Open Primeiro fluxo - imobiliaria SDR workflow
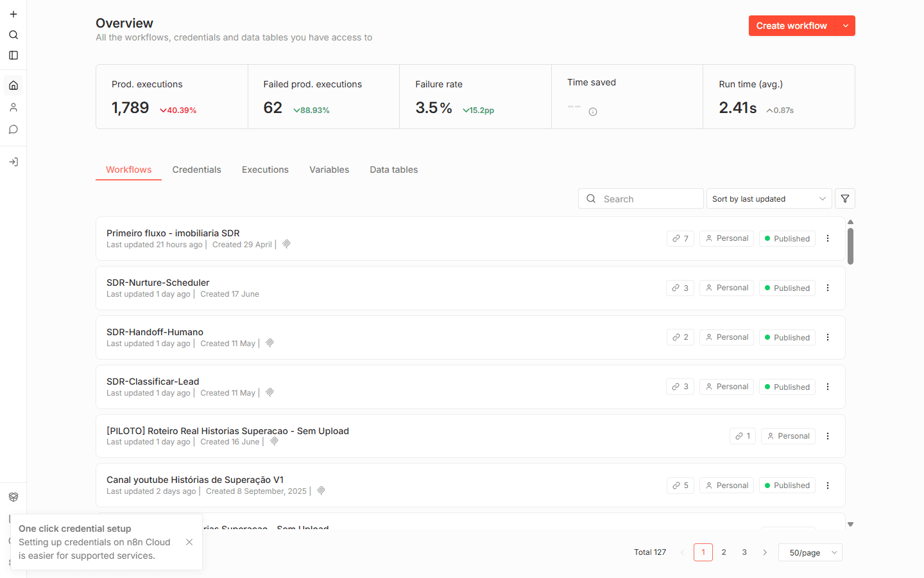Screen dimensions: 924x578 (x=173, y=233)
